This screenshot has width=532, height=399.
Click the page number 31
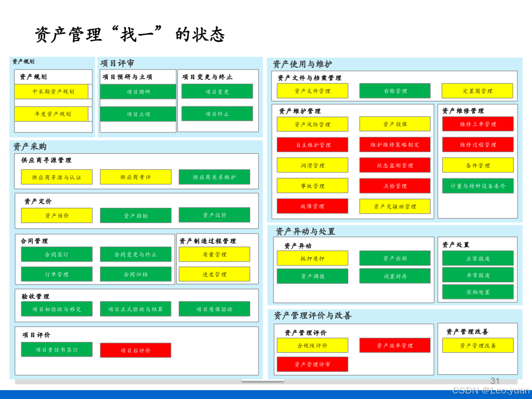coord(495,381)
